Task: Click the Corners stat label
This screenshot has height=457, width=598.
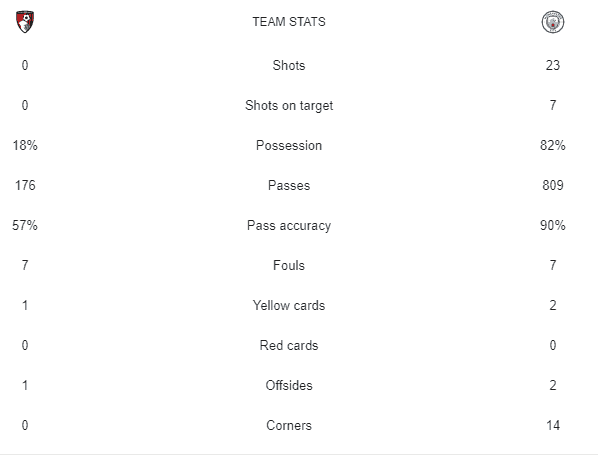Action: (289, 425)
